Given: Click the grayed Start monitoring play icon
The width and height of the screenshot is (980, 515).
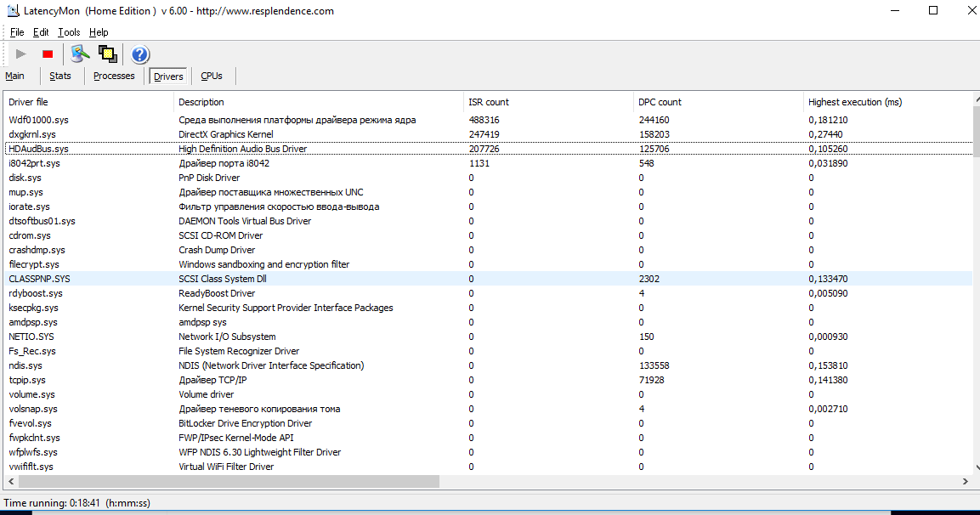Looking at the screenshot, I should [21, 54].
